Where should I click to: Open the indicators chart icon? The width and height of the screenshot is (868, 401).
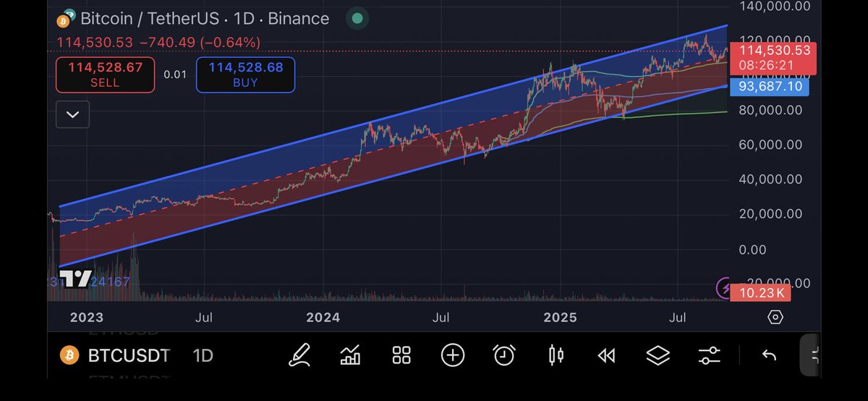pos(351,355)
